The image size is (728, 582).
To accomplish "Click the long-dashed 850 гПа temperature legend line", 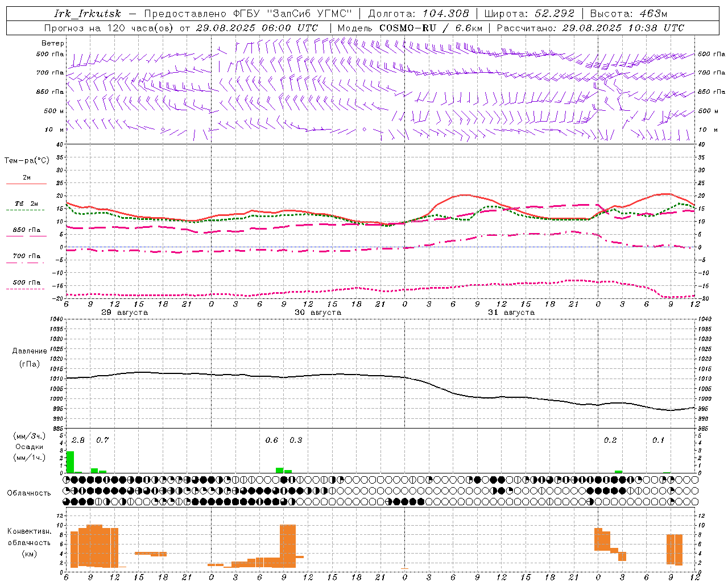I will click(26, 236).
